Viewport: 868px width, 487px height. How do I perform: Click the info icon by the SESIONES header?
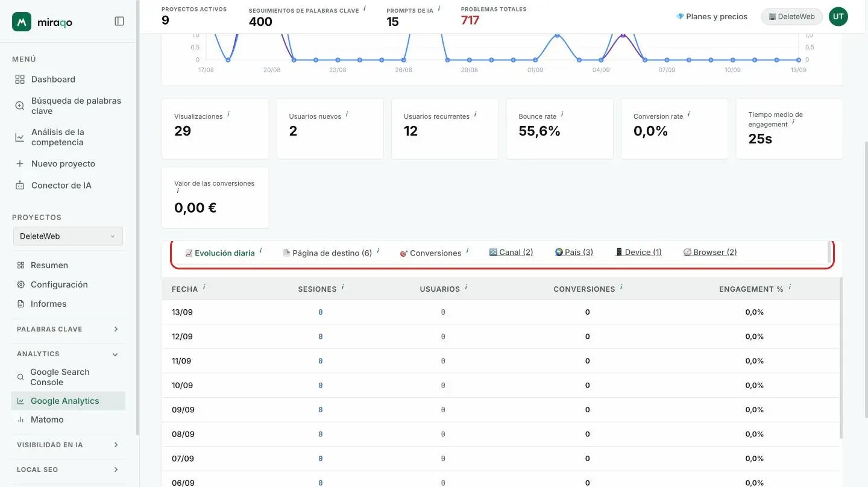(x=342, y=287)
